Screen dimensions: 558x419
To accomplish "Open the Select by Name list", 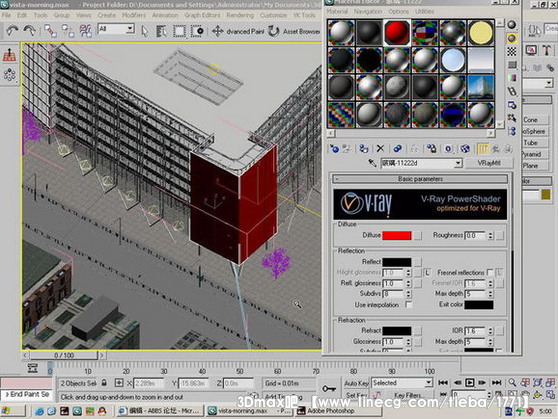I will click(162, 31).
